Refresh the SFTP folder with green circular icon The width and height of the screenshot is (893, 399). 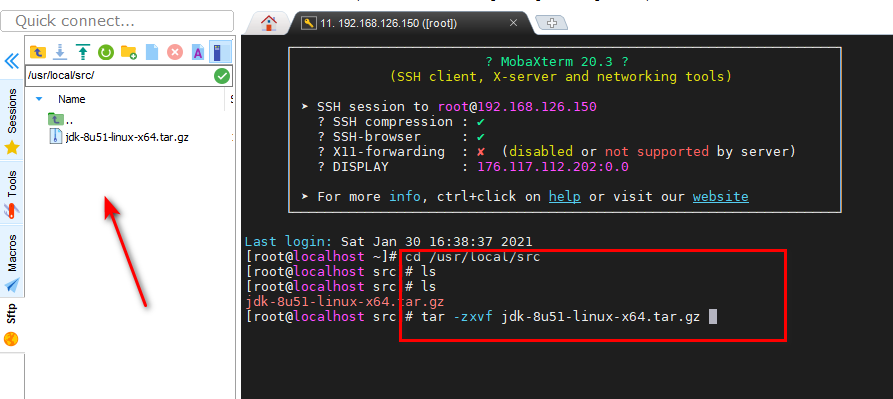(x=106, y=52)
